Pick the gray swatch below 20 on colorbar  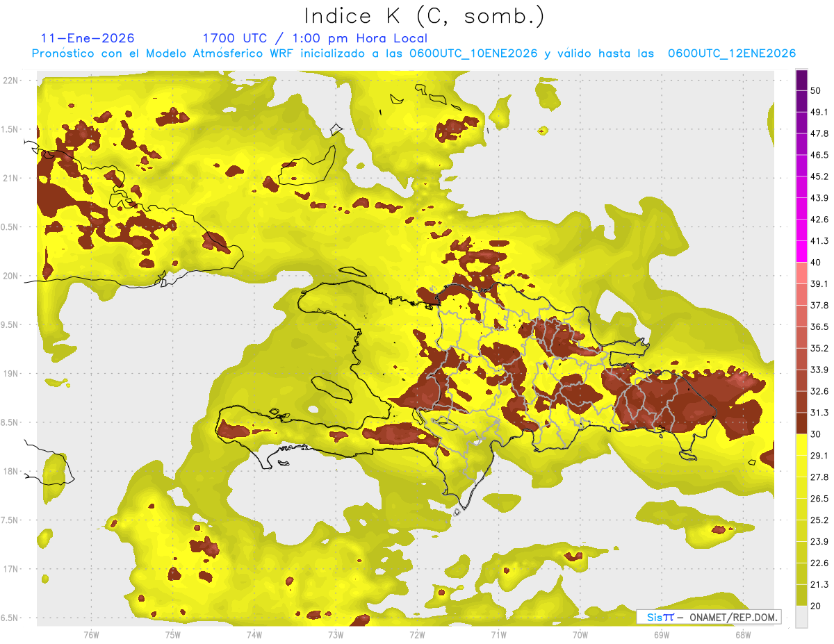click(x=801, y=616)
